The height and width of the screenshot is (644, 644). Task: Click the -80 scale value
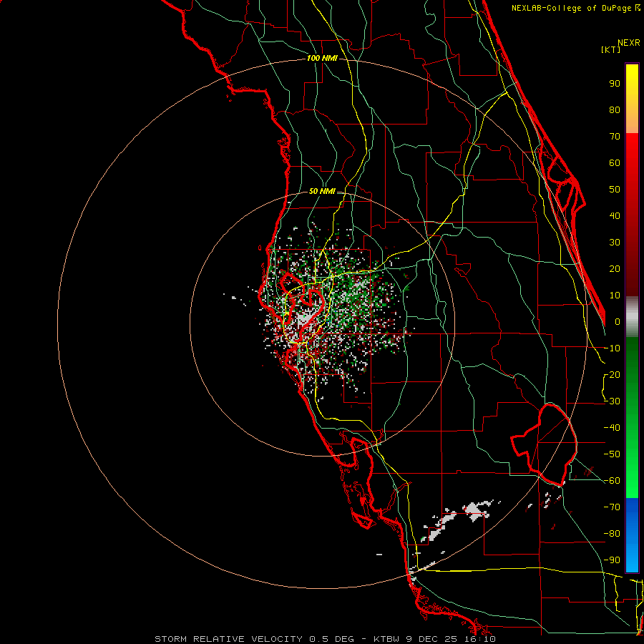pyautogui.click(x=612, y=534)
